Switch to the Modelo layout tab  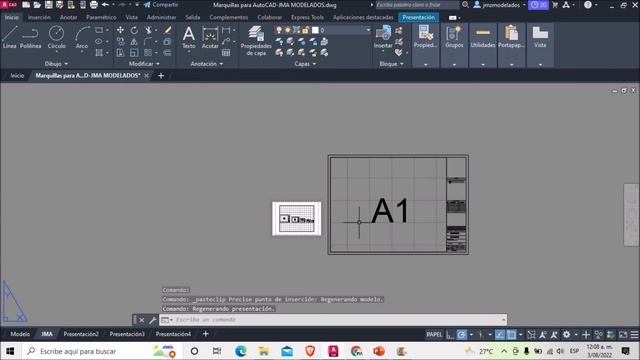click(x=20, y=334)
